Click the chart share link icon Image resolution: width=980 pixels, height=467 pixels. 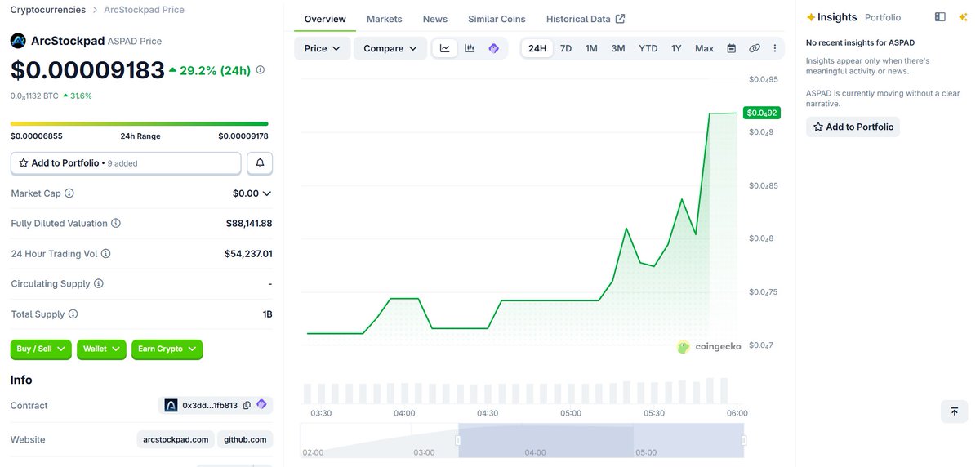[x=755, y=48]
